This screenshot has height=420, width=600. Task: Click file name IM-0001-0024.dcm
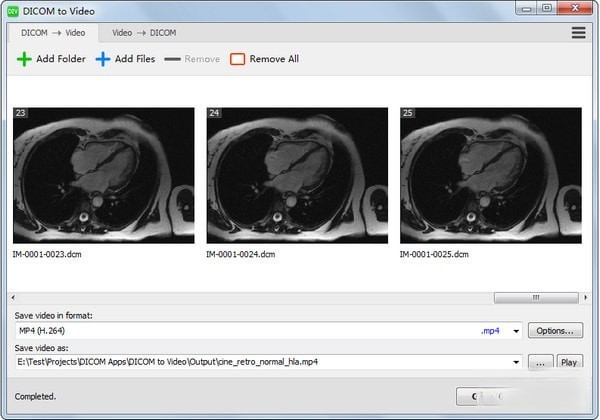tap(241, 254)
